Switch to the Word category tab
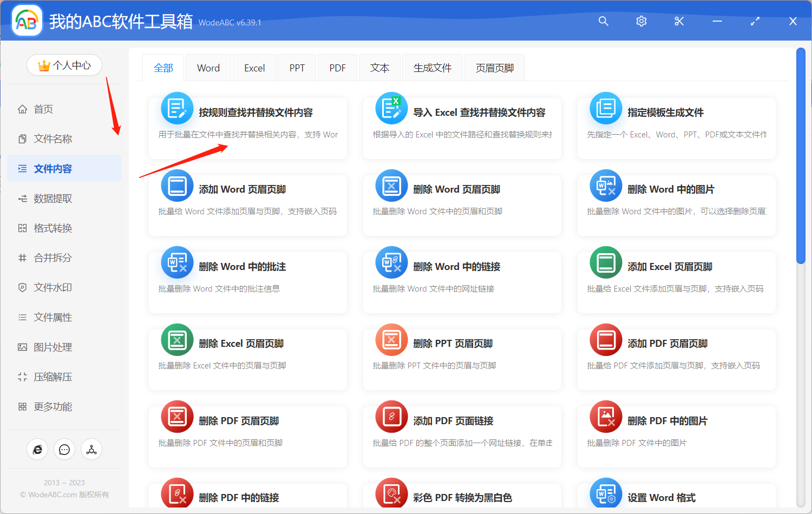The width and height of the screenshot is (812, 514). 208,67
